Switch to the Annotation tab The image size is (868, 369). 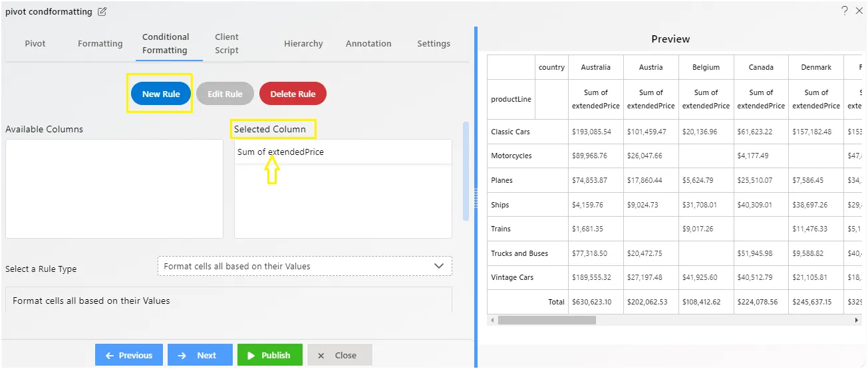point(368,43)
